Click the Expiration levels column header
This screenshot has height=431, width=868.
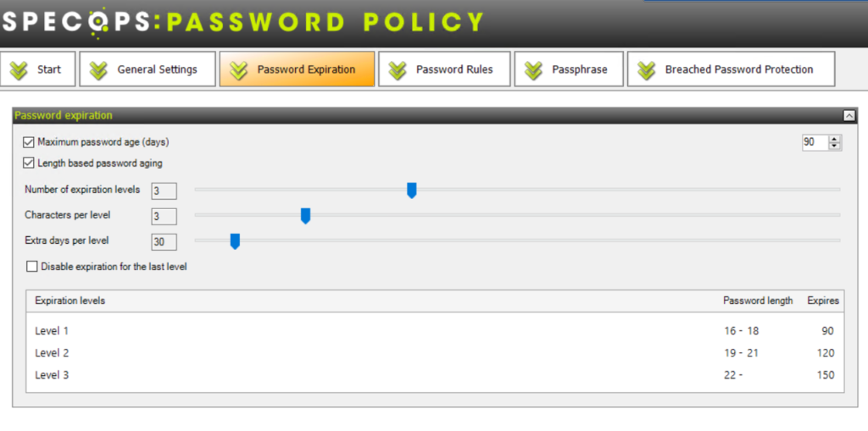click(70, 301)
